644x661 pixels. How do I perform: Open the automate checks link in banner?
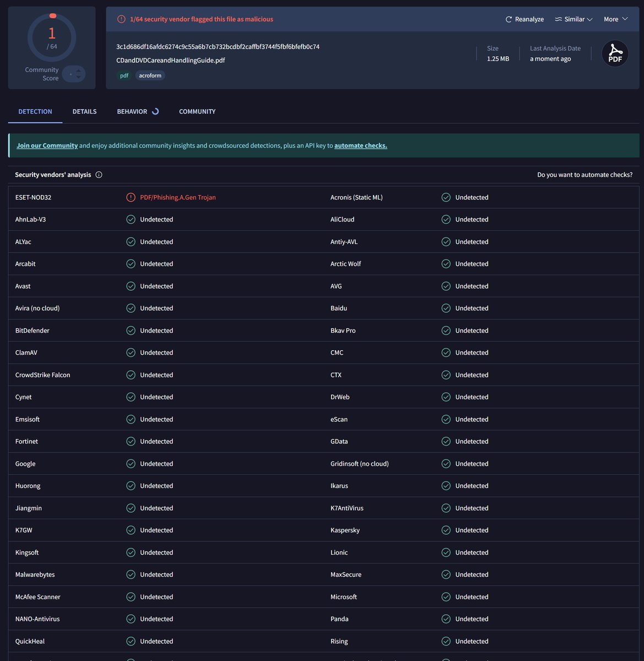[x=361, y=145]
